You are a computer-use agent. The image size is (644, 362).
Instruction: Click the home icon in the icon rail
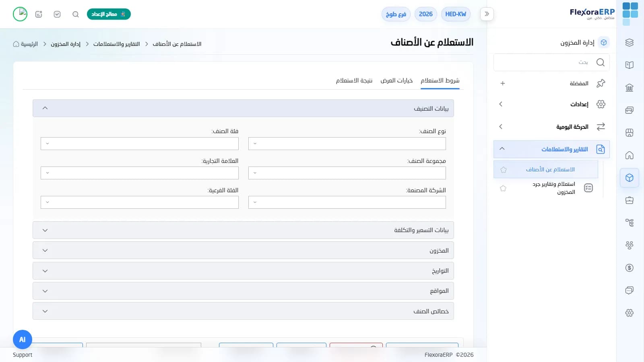point(630,155)
